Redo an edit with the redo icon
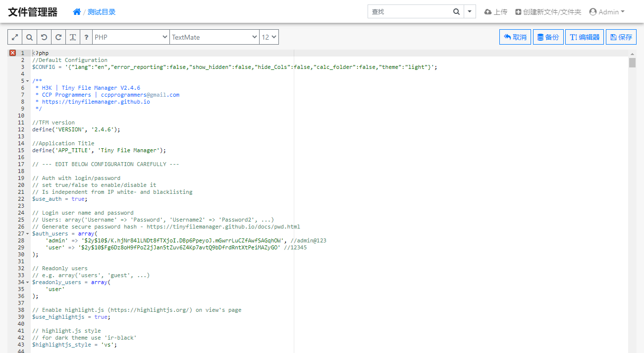Image resolution: width=644 pixels, height=353 pixels. click(58, 37)
